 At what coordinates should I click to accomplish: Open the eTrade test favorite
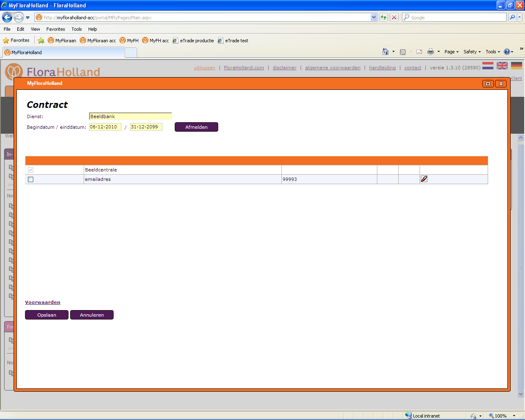point(233,40)
